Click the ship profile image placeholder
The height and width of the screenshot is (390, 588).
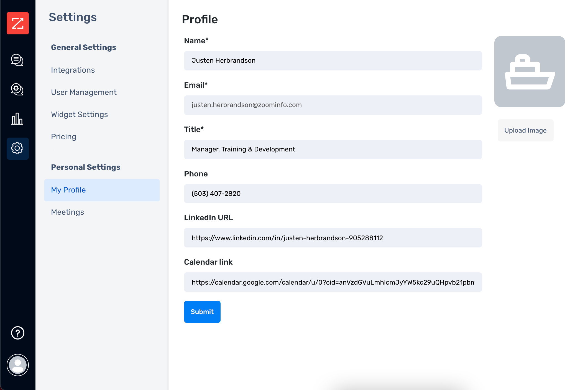(x=530, y=71)
